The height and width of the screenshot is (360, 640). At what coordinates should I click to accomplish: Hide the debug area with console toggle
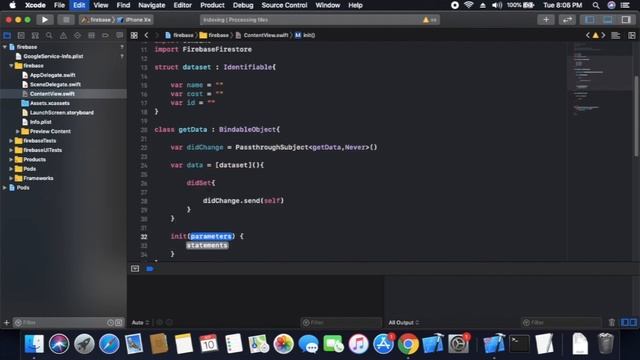[x=135, y=269]
